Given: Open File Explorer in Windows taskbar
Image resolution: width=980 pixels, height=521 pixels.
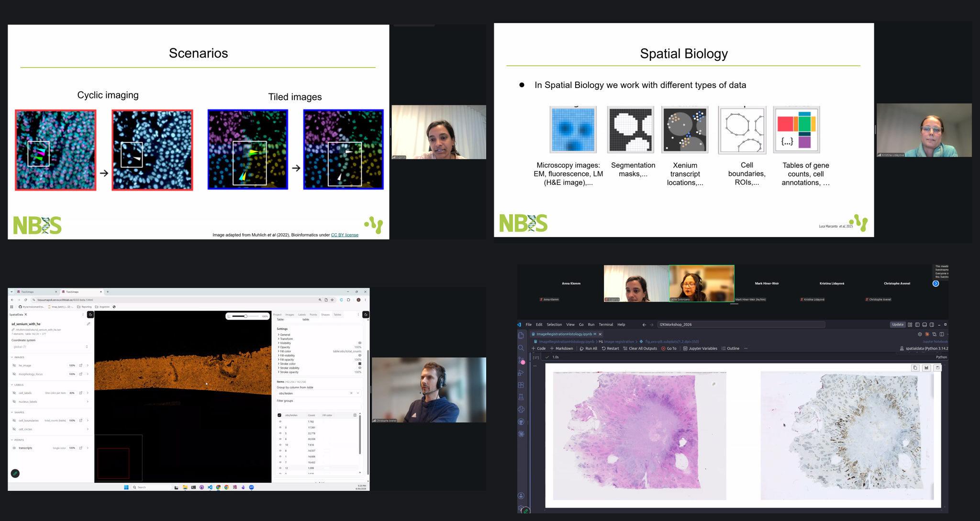Looking at the screenshot, I should [x=185, y=487].
